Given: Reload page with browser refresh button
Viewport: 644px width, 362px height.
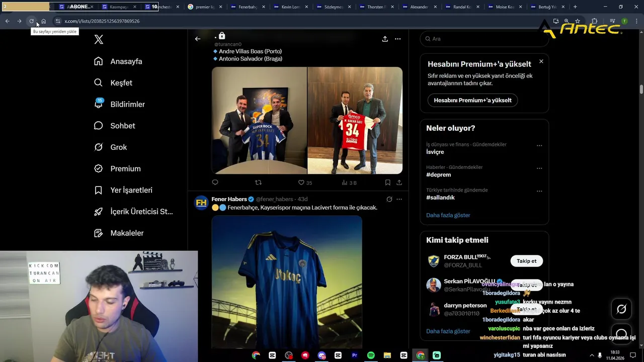Looking at the screenshot, I should coord(31,21).
